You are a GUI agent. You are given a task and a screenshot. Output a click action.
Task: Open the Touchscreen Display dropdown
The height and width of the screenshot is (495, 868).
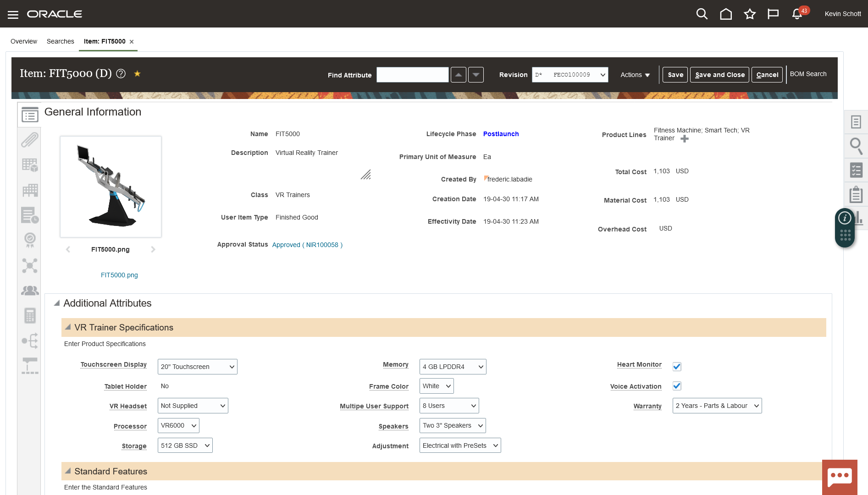(197, 367)
